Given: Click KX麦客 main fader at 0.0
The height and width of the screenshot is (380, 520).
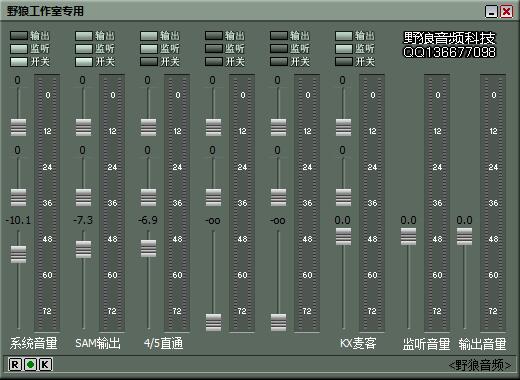Looking at the screenshot, I should click(x=343, y=237).
